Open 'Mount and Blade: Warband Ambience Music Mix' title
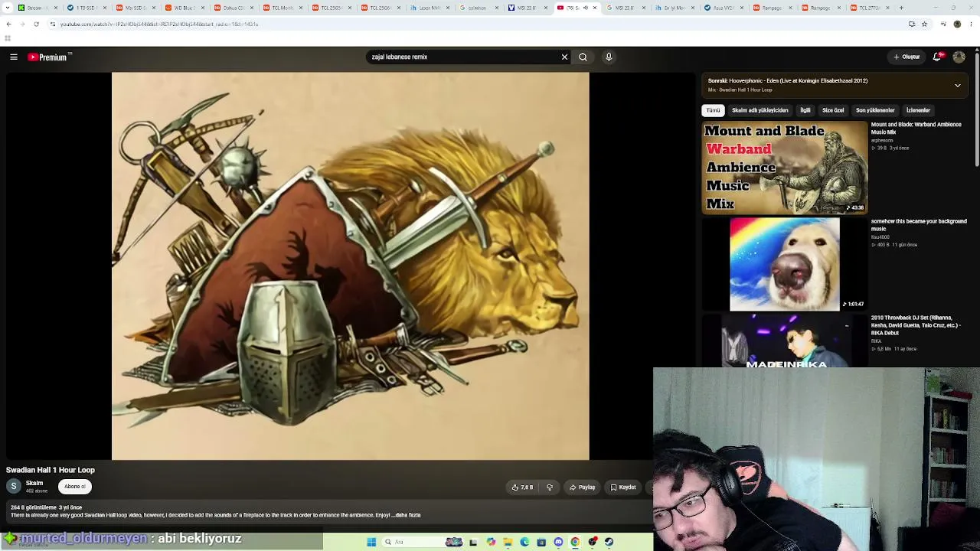Screen dimensions: 980x551 (916, 128)
